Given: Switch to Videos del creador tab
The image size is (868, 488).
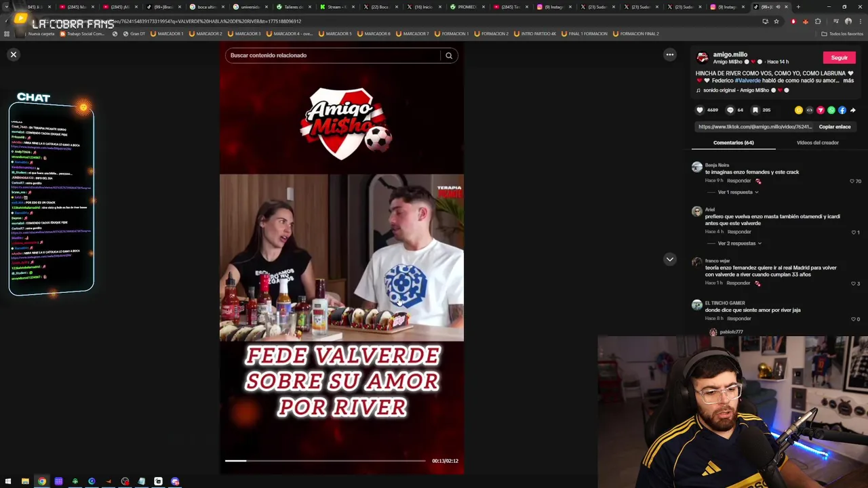Looking at the screenshot, I should click(817, 143).
